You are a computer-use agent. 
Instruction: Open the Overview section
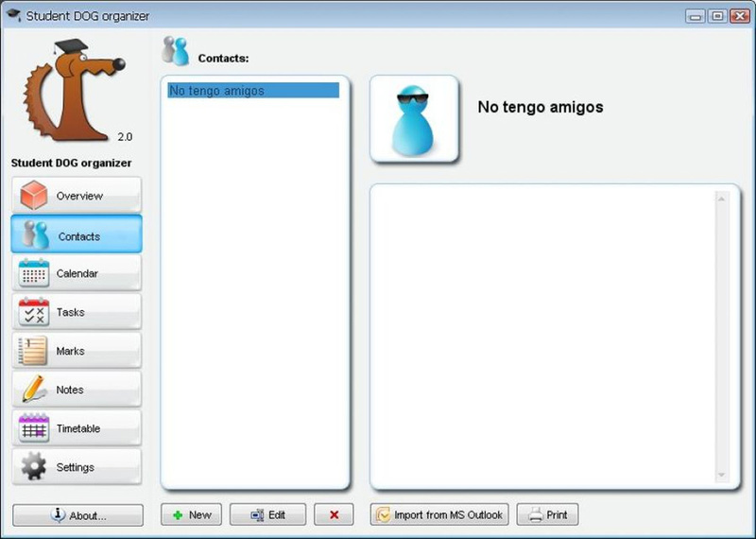tap(77, 195)
